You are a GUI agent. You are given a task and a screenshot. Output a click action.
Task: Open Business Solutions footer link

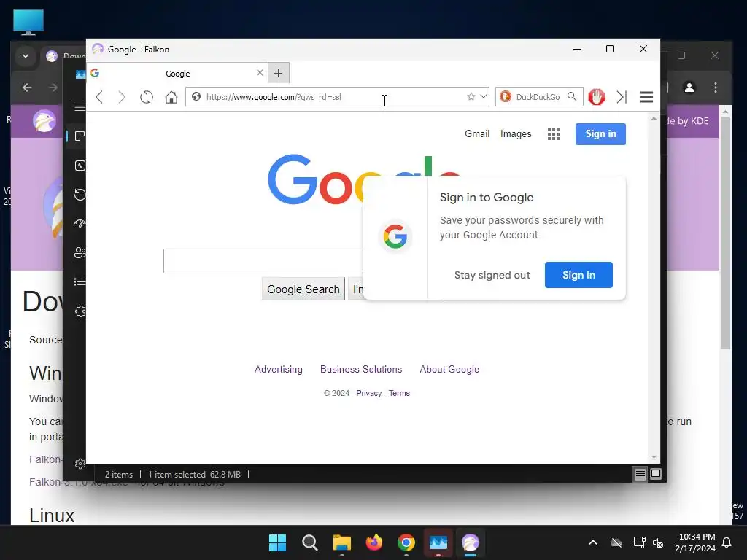click(x=361, y=369)
